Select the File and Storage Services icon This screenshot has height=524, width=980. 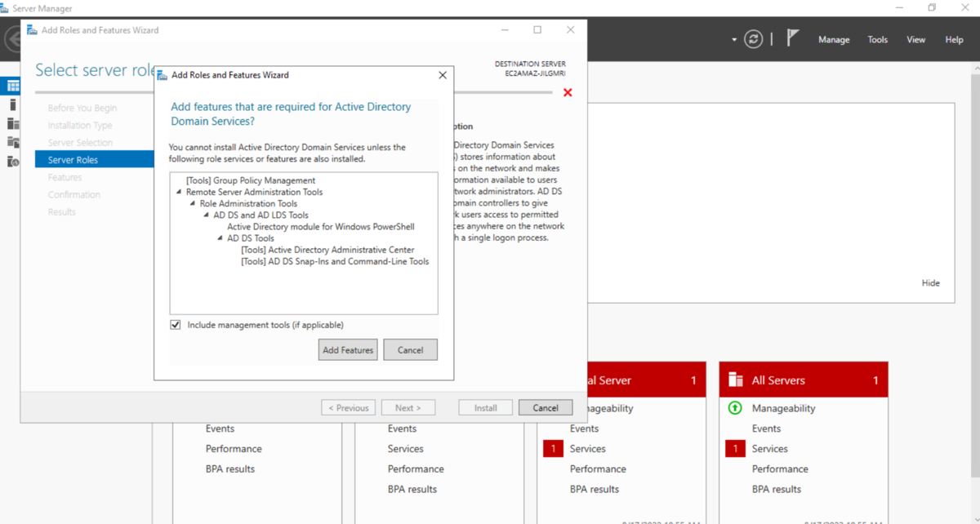click(x=13, y=141)
